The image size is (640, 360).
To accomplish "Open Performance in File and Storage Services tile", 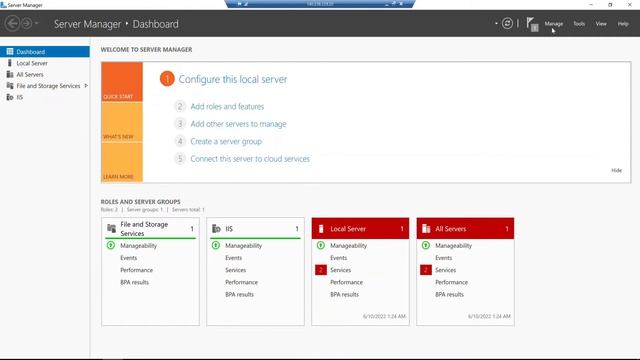I will 136,270.
